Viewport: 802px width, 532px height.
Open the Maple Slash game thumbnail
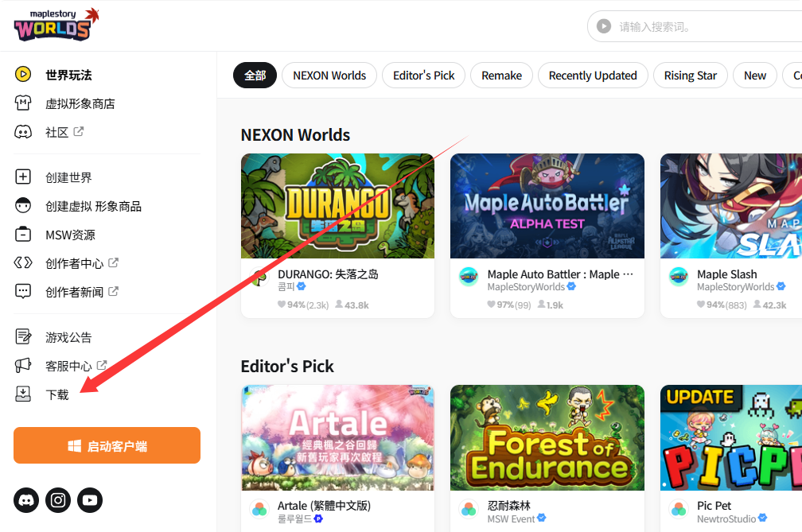pos(731,206)
